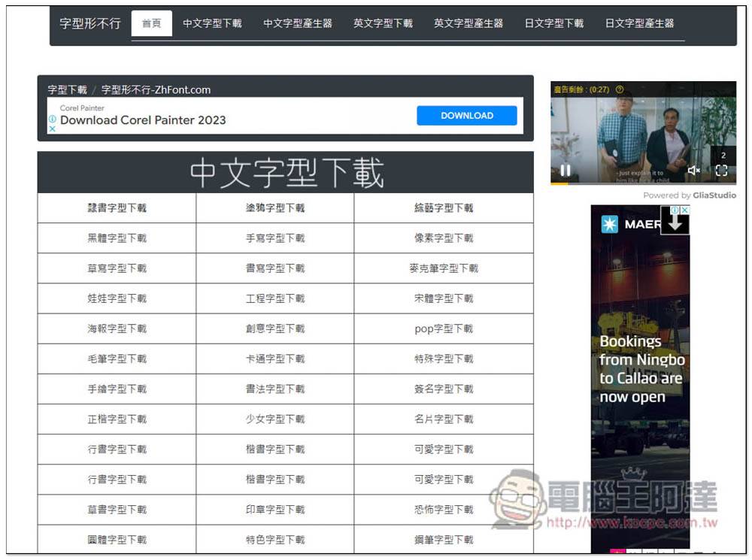This screenshot has height=560, width=752.
Task: Open the 中文字型產生器 menu item
Action: coord(297,23)
